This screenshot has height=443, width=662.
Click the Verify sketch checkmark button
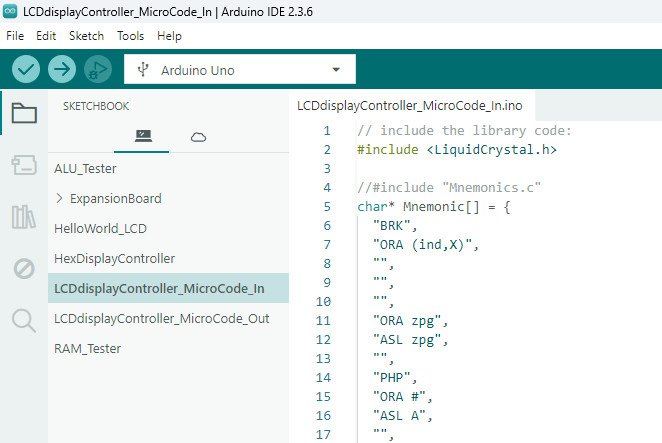(x=26, y=69)
